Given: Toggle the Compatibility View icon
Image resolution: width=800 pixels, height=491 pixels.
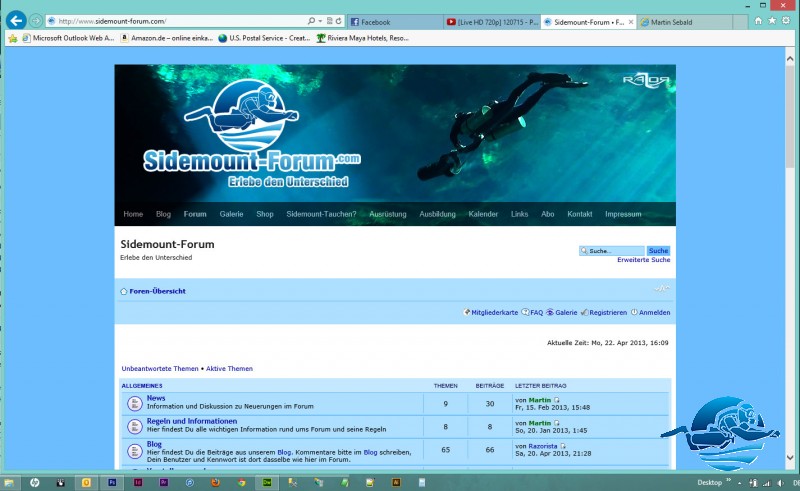Looking at the screenshot, I should [330, 21].
